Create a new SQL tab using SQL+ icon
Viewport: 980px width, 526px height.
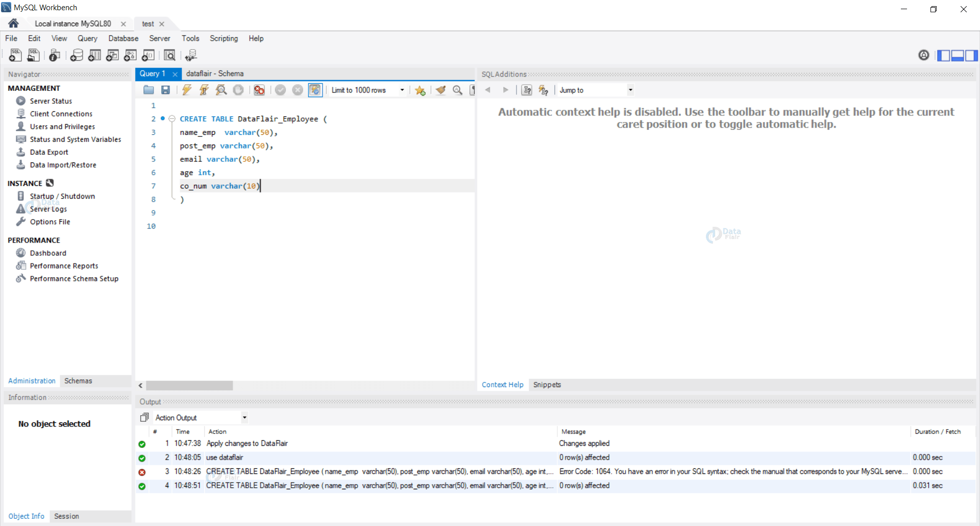pyautogui.click(x=15, y=55)
